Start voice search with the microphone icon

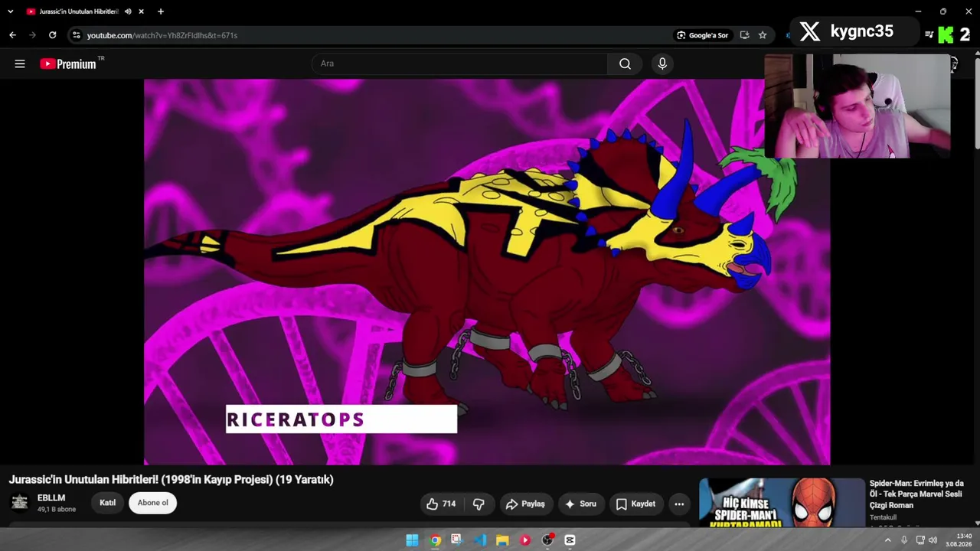point(662,64)
